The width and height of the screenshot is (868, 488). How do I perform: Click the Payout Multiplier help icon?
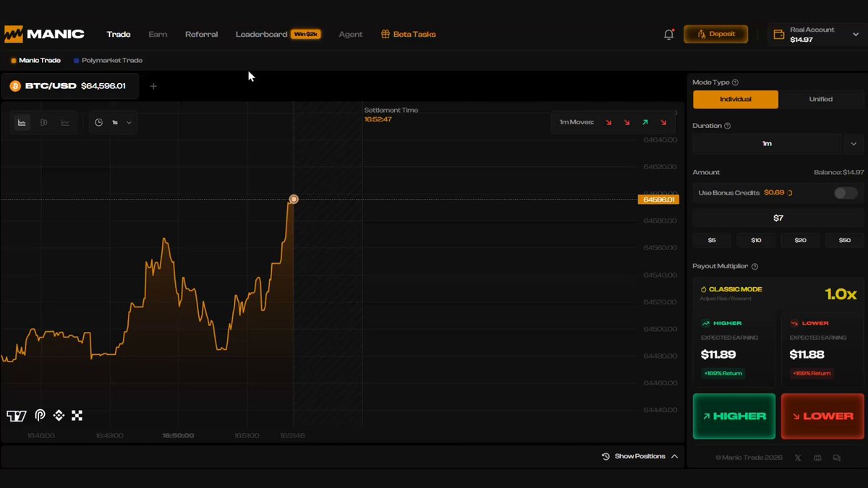tap(755, 267)
